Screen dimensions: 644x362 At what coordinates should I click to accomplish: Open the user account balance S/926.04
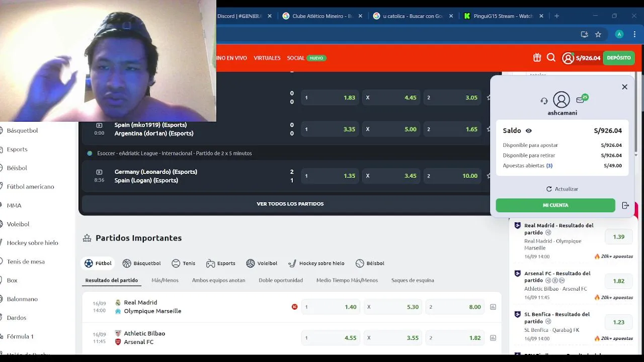pyautogui.click(x=582, y=58)
